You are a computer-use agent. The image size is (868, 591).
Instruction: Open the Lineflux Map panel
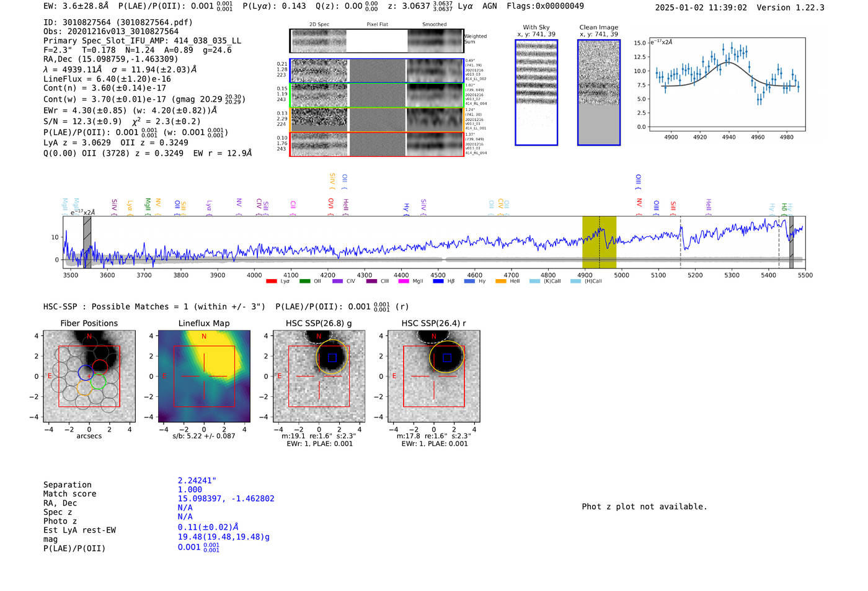(204, 376)
